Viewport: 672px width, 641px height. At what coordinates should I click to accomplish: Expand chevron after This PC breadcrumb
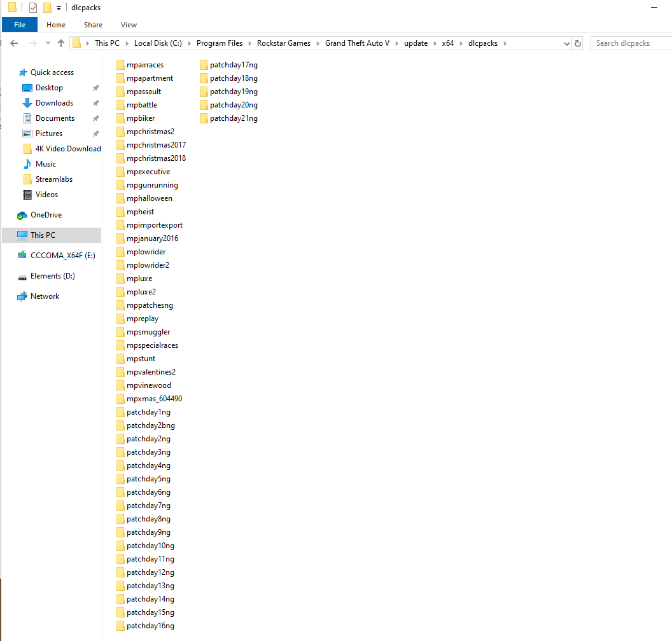(127, 43)
